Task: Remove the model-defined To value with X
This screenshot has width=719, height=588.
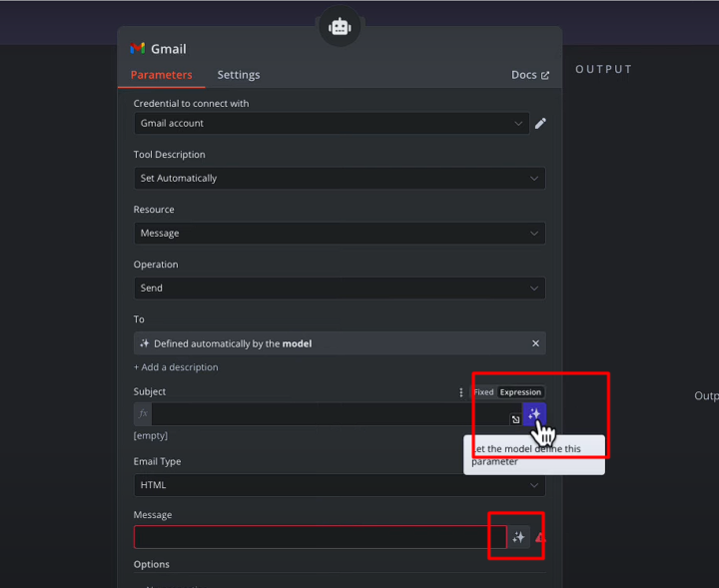Action: [535, 343]
